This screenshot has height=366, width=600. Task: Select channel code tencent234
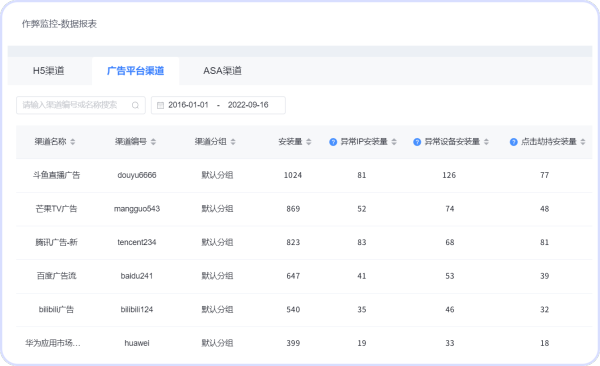coord(137,242)
